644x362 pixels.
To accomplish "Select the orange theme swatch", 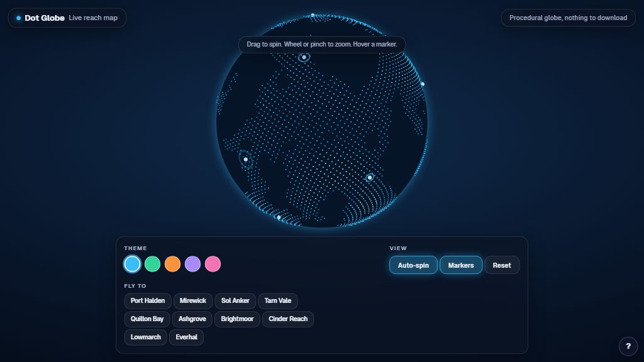I will pyautogui.click(x=172, y=264).
